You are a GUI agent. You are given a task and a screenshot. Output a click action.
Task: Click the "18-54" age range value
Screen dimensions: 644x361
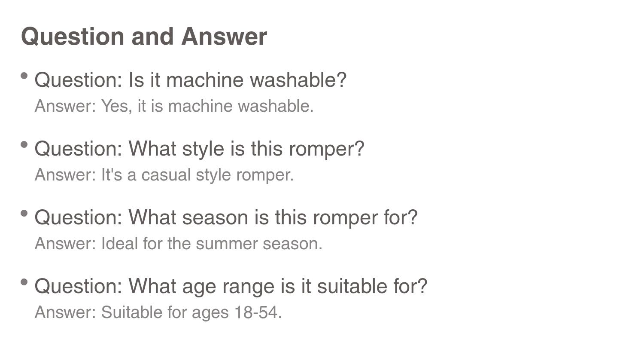257,312
